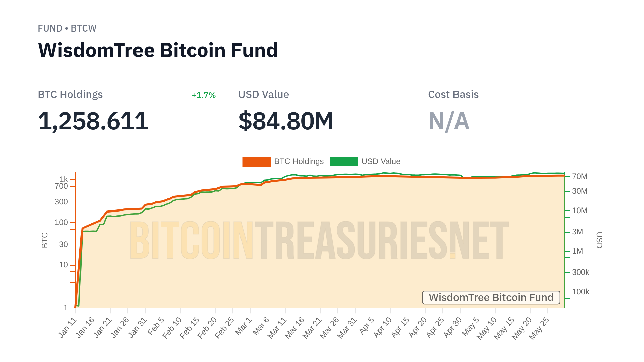Screen dimensions: 644x362
Task: Click the 1k tick on BTC axis
Action: pos(64,179)
